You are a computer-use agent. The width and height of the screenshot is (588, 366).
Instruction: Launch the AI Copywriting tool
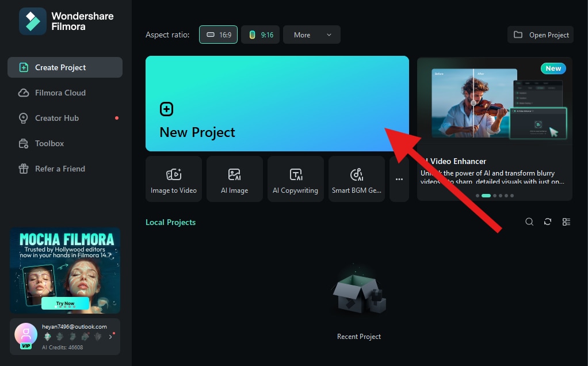296,179
